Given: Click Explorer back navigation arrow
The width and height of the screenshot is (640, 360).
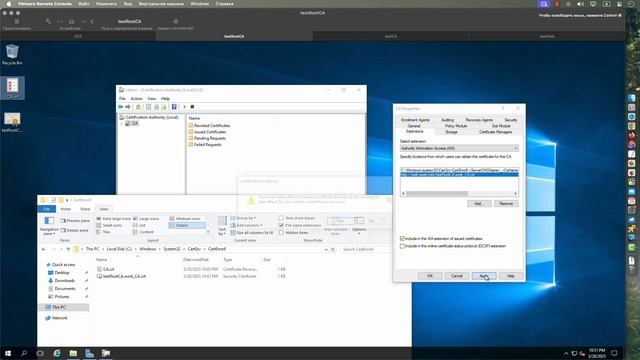Looking at the screenshot, I should click(44, 249).
